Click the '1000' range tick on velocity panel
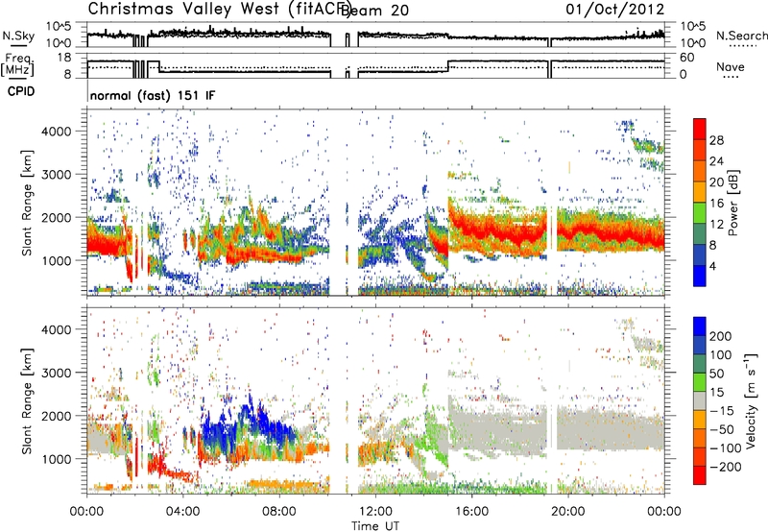The height and width of the screenshot is (532, 768). point(57,459)
